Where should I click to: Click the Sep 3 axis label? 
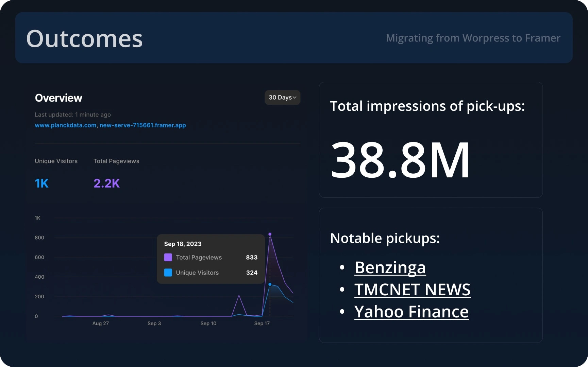pos(154,324)
